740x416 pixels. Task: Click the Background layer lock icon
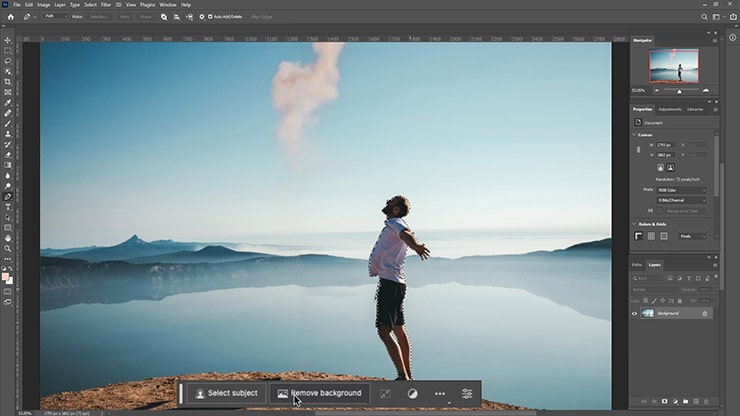tap(705, 314)
